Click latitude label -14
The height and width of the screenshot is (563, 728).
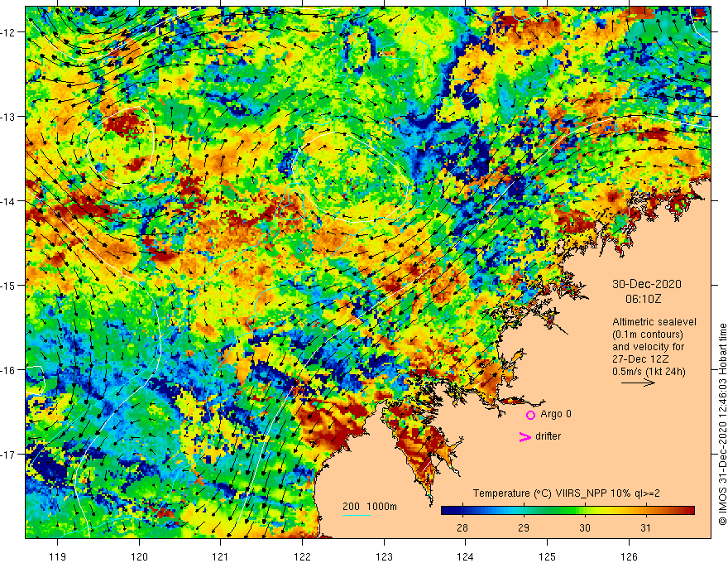click(8, 201)
